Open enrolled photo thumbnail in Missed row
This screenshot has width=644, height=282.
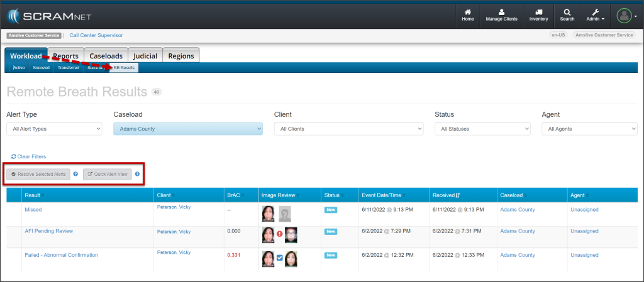coord(269,214)
